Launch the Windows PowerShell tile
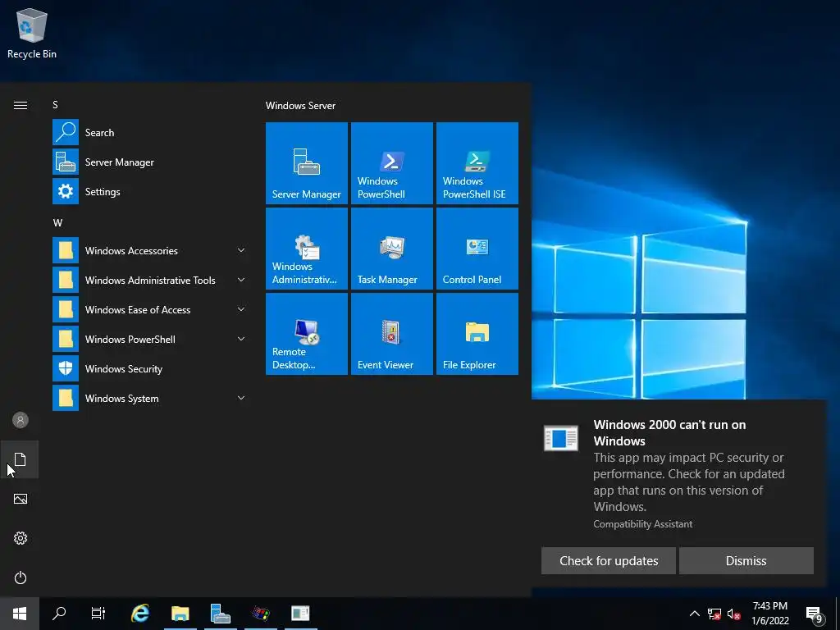The image size is (840, 630). 391,163
